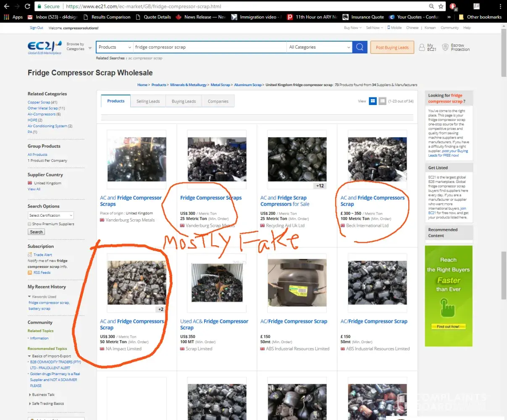Click the fridge compressor scrap search field
Image resolution: width=507 pixels, height=420 pixels.
(209, 47)
